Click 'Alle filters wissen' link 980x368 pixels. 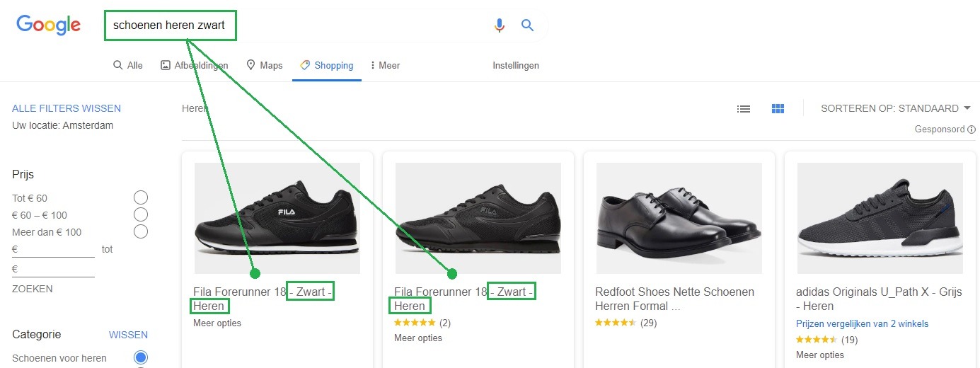click(x=67, y=108)
